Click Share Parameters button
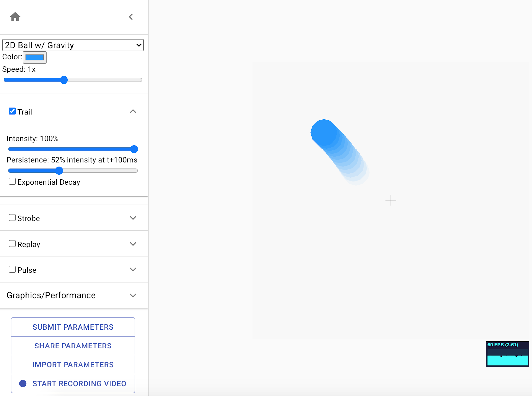The height and width of the screenshot is (396, 532). pyautogui.click(x=73, y=346)
